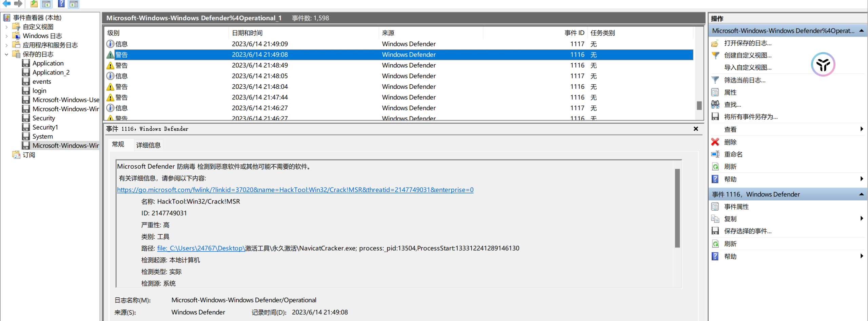Click the save selected events disk icon

pos(715,231)
